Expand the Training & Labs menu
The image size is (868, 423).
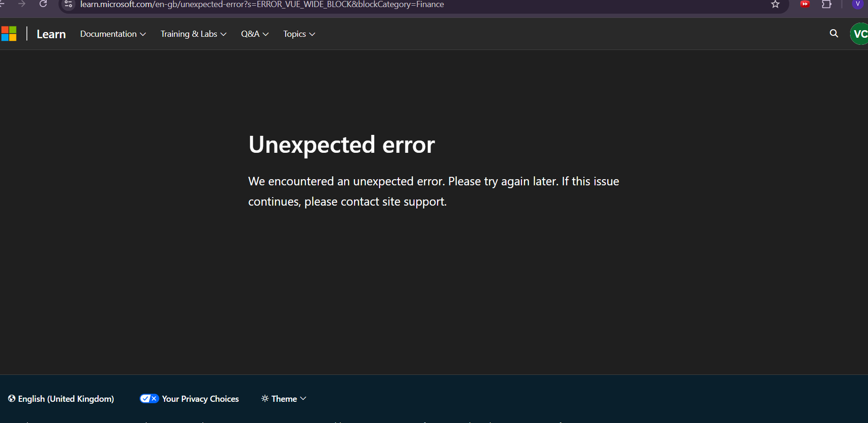(x=193, y=34)
